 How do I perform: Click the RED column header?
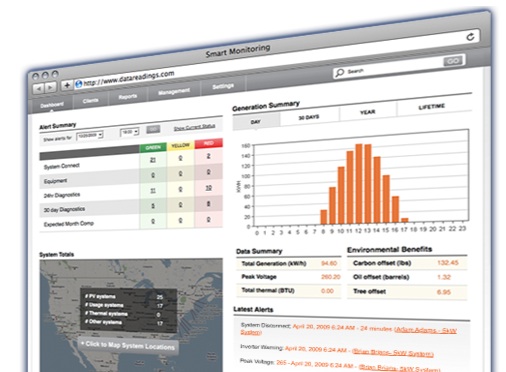(x=209, y=143)
